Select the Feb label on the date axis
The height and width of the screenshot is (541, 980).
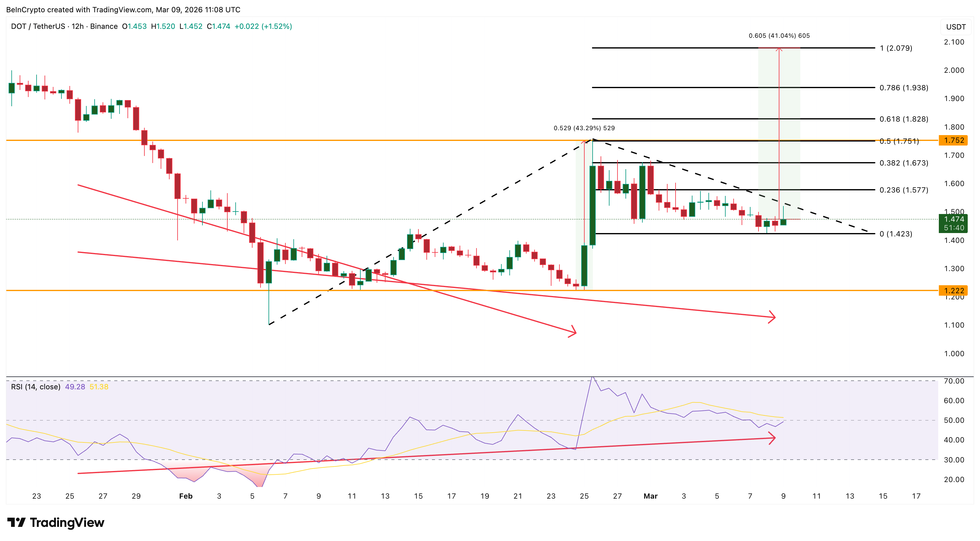(186, 496)
